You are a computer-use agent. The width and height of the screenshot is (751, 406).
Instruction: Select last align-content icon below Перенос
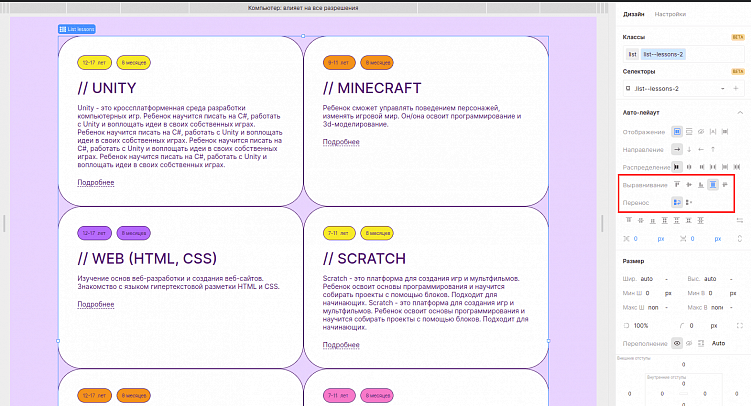pyautogui.click(x=701, y=220)
